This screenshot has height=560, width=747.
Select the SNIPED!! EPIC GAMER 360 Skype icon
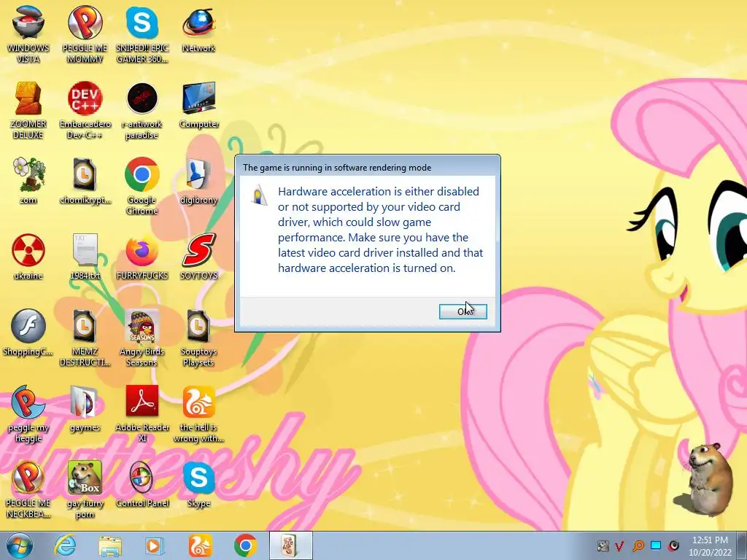point(142,34)
